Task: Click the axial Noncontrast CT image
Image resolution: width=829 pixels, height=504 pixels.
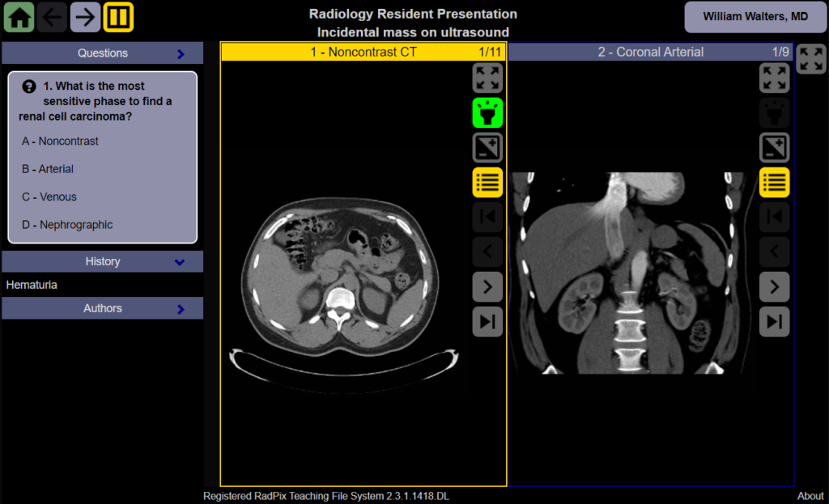Action: [x=343, y=296]
